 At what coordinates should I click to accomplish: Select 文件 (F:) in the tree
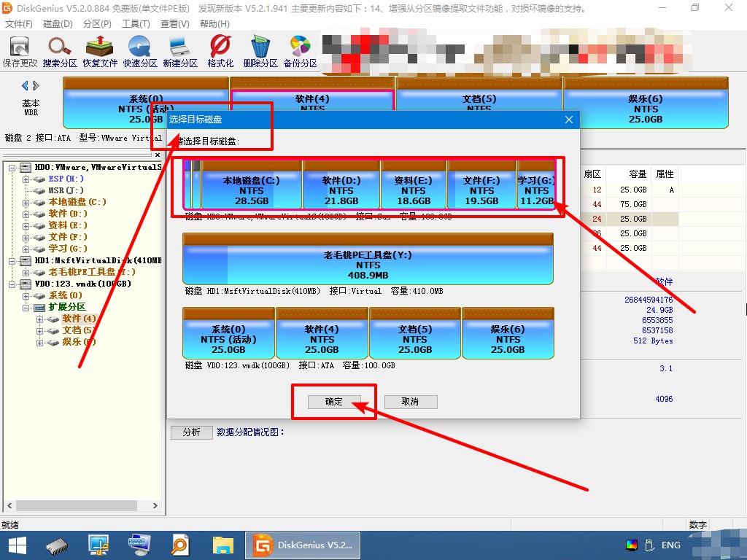pos(68,237)
